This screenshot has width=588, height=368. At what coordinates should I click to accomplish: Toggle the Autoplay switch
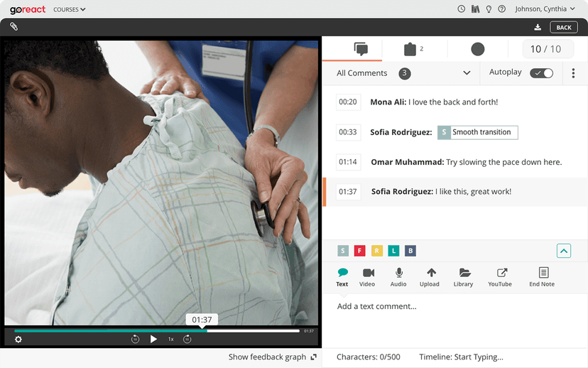coord(542,73)
